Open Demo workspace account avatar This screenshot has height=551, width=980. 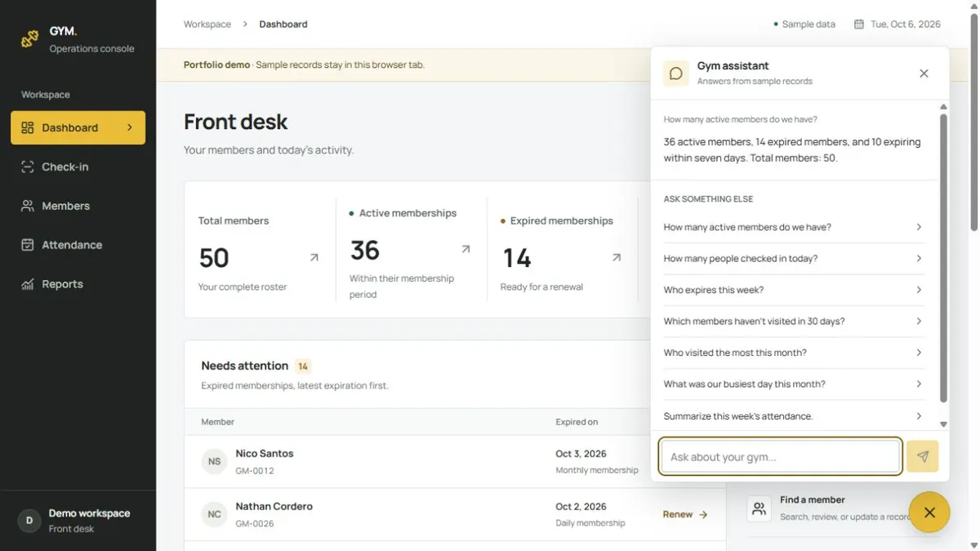[29, 520]
